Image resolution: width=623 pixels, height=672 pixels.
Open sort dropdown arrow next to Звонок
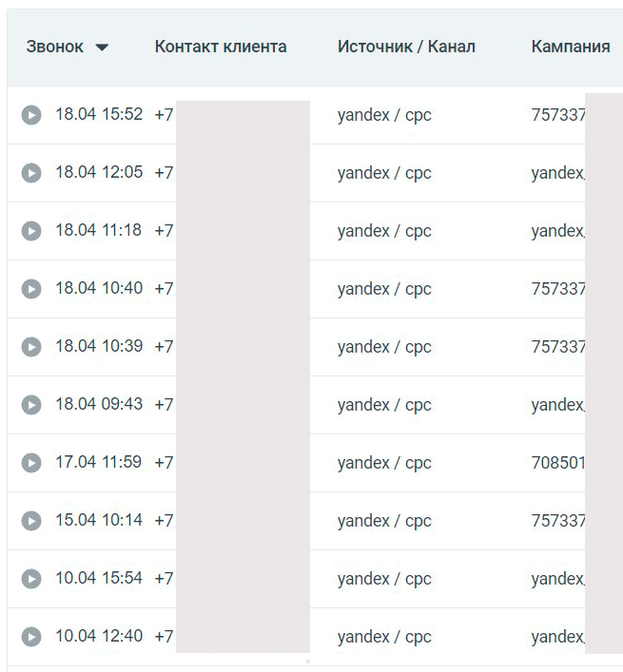tap(102, 48)
